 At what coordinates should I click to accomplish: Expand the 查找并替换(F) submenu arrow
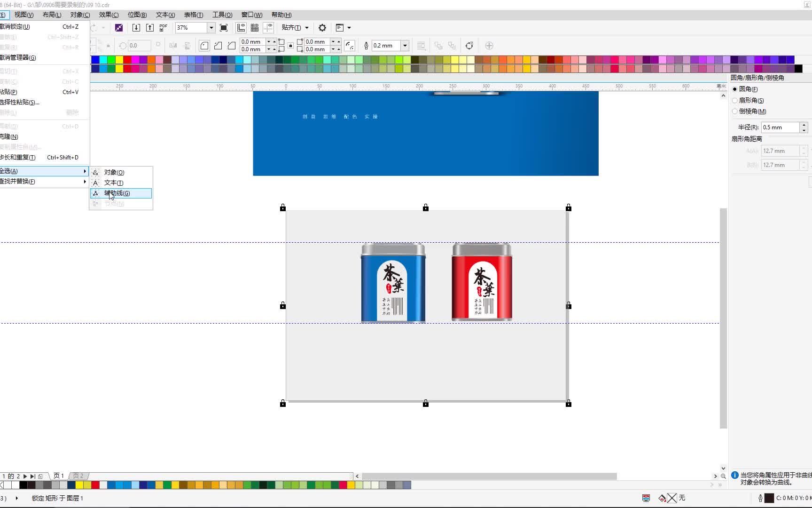[85, 181]
